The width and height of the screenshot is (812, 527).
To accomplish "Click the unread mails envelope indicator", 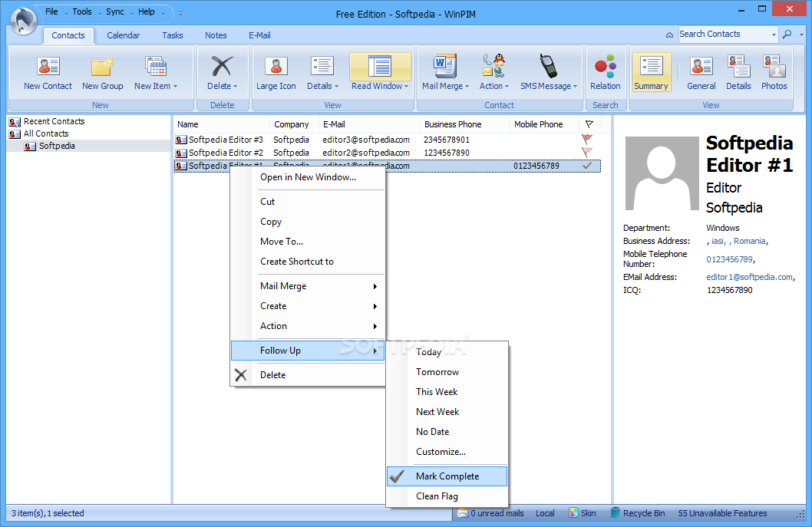I will pos(490,513).
